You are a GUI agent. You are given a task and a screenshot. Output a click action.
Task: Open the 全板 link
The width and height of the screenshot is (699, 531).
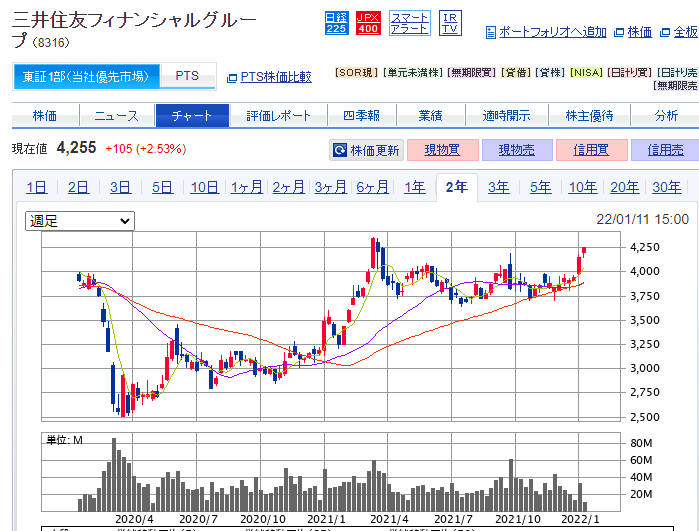(x=686, y=32)
